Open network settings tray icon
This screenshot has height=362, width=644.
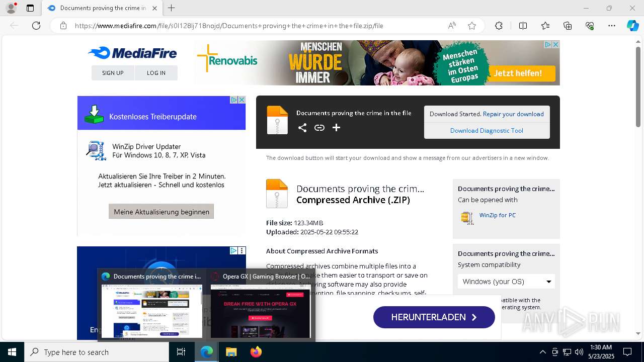(567, 352)
